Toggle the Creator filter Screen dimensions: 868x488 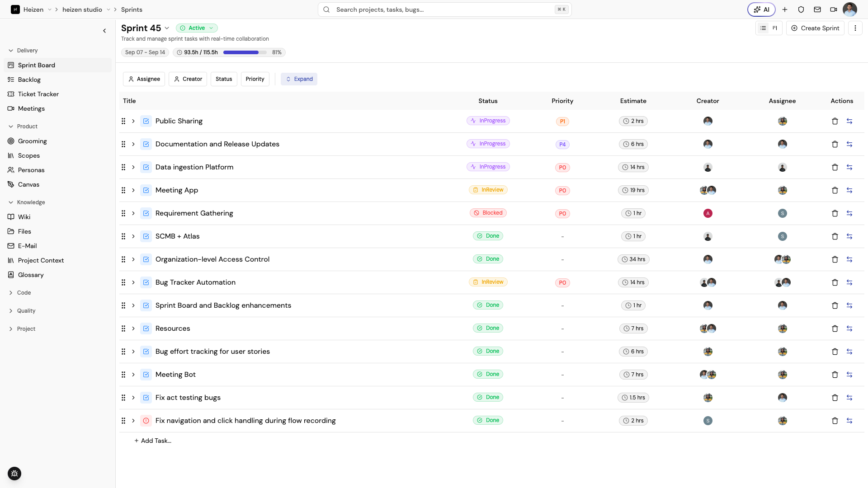tap(188, 79)
